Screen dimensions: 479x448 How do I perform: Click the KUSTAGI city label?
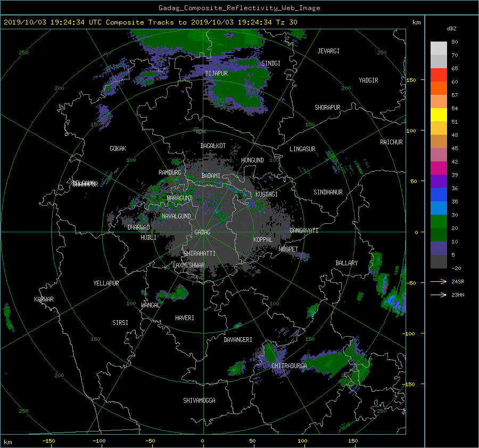tap(267, 194)
